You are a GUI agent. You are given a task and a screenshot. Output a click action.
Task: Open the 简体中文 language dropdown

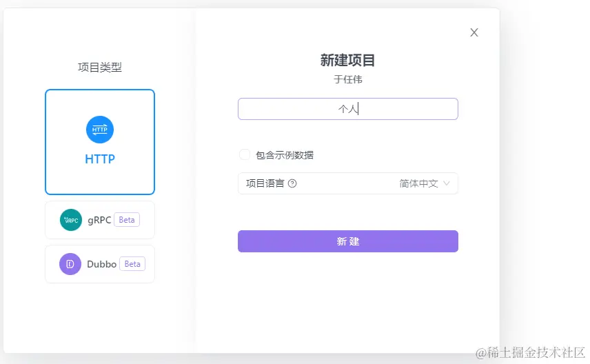(x=418, y=183)
